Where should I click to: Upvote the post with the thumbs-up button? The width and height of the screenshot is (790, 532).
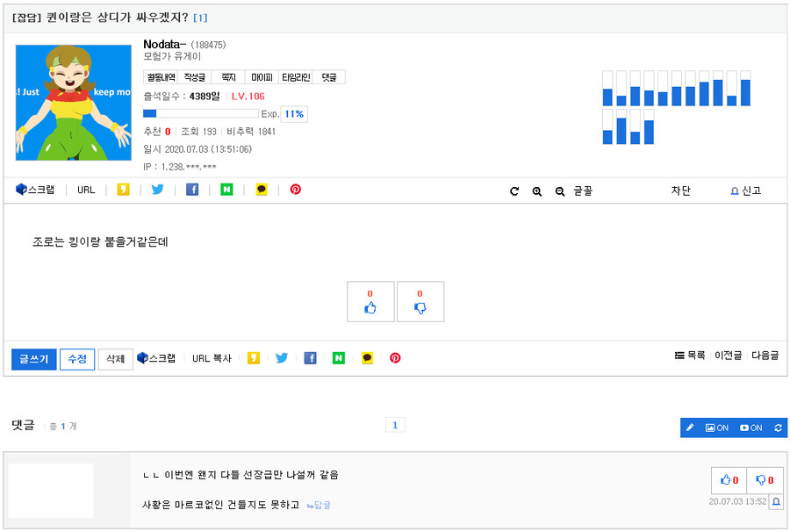tap(370, 302)
